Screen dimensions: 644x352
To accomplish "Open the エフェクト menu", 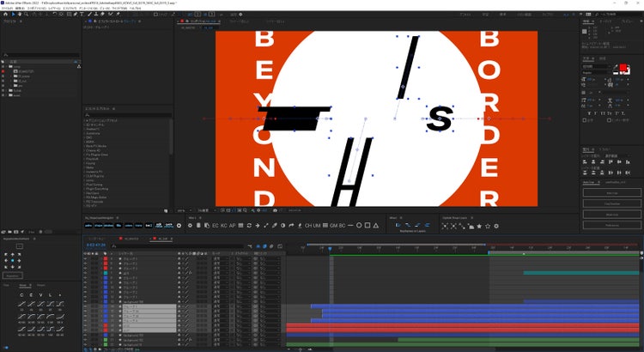I will tap(69, 8).
